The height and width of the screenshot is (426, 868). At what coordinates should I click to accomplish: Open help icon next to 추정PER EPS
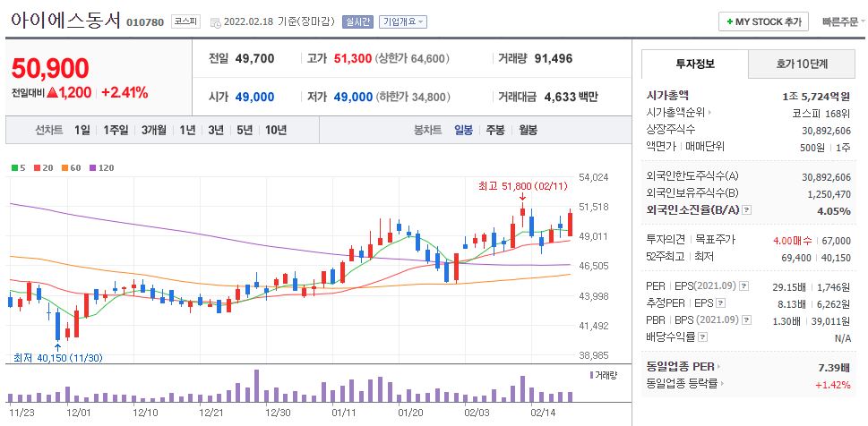coord(720,303)
